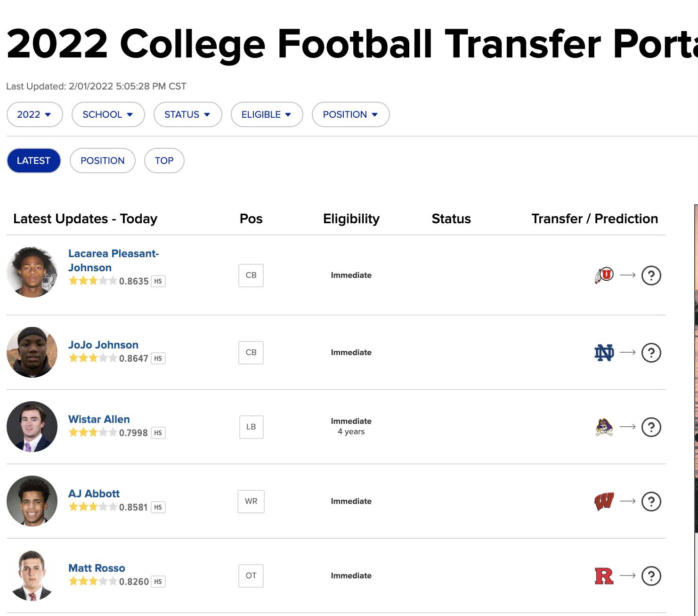The image size is (698, 616).
Task: Open the 2022 year dropdown
Action: point(35,114)
